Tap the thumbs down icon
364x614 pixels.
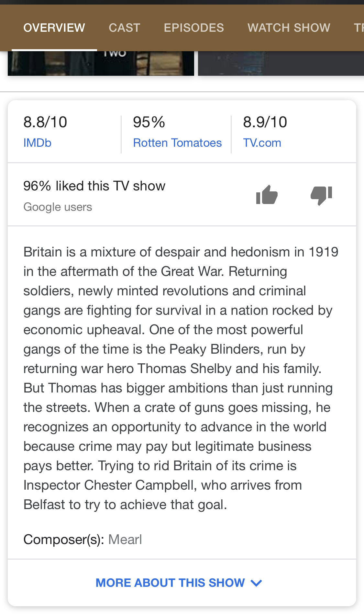321,195
